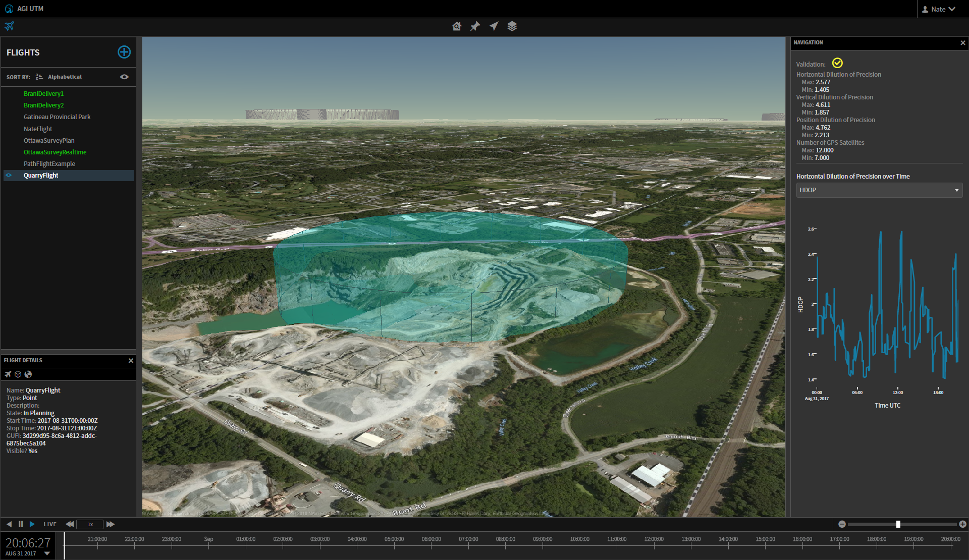Select Gatineau Provincial Park flight
The width and height of the screenshot is (969, 560).
[x=57, y=117]
